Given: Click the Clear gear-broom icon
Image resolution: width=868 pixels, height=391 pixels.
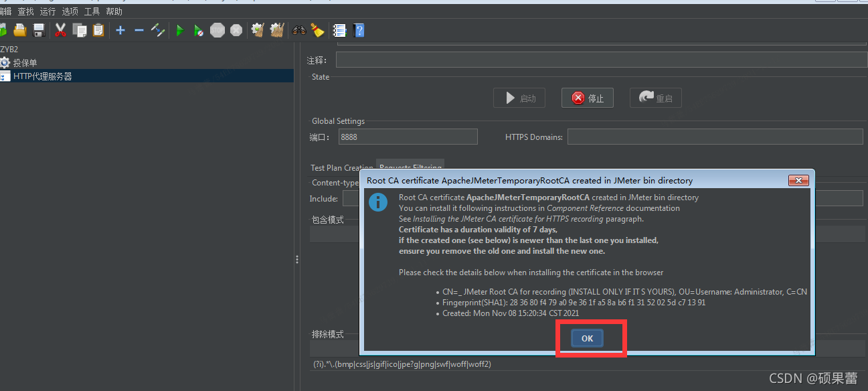Looking at the screenshot, I should click(x=258, y=30).
